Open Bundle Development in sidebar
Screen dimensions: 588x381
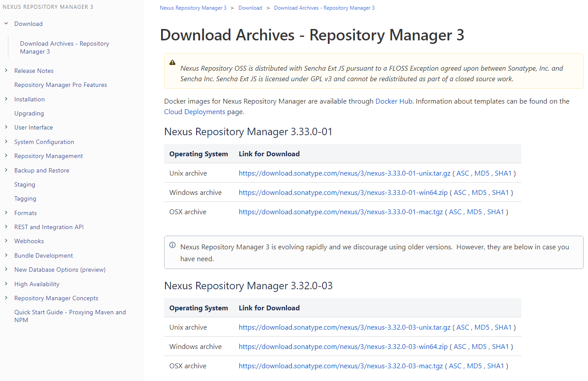point(43,255)
